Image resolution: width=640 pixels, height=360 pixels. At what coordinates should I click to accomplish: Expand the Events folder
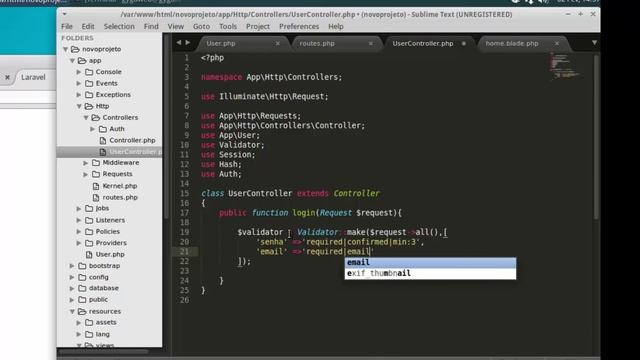click(x=79, y=83)
